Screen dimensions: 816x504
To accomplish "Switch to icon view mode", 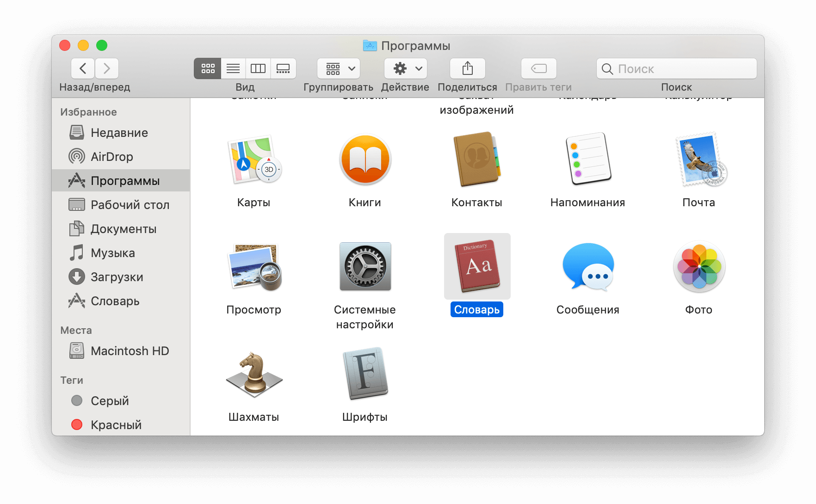I will click(208, 68).
